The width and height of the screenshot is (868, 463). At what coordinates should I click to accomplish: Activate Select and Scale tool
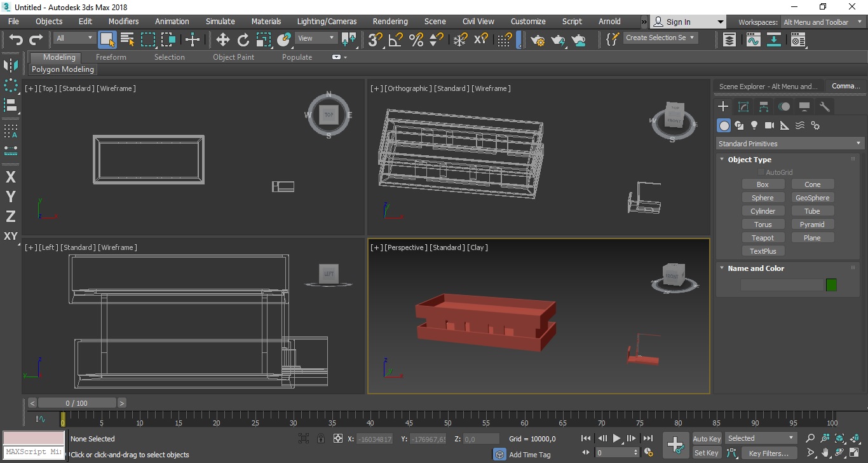coord(264,40)
